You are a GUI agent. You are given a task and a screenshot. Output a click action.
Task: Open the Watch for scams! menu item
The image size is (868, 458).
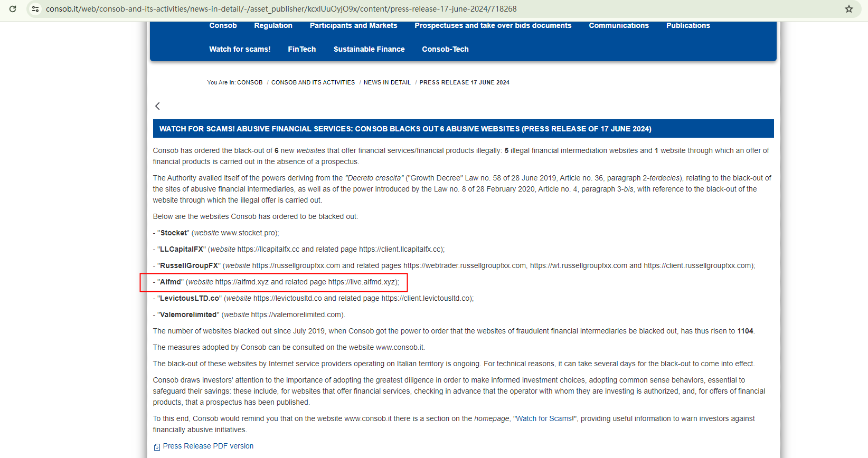click(240, 49)
